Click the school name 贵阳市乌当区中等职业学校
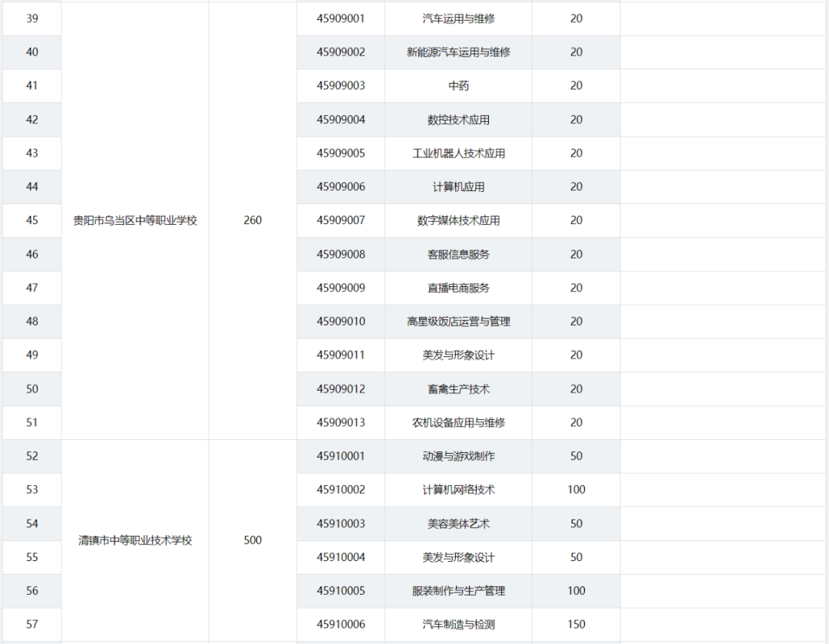Image resolution: width=829 pixels, height=644 pixels. (135, 220)
